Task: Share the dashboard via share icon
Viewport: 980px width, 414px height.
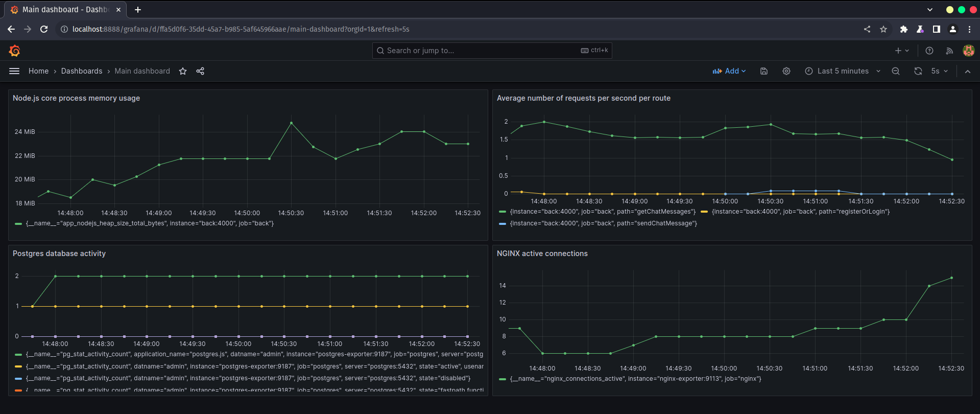Action: [x=200, y=71]
